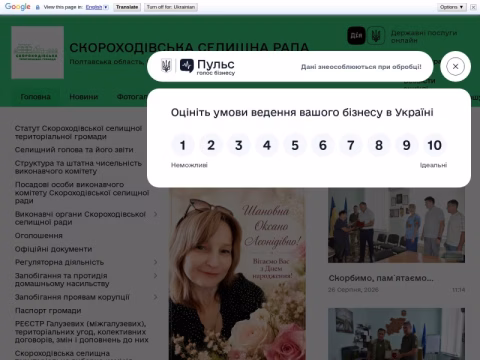Screen dimensions: 480x360
Task: Open Структура та штатна чисельність виконавчого комітету
Action: (x=78, y=167)
